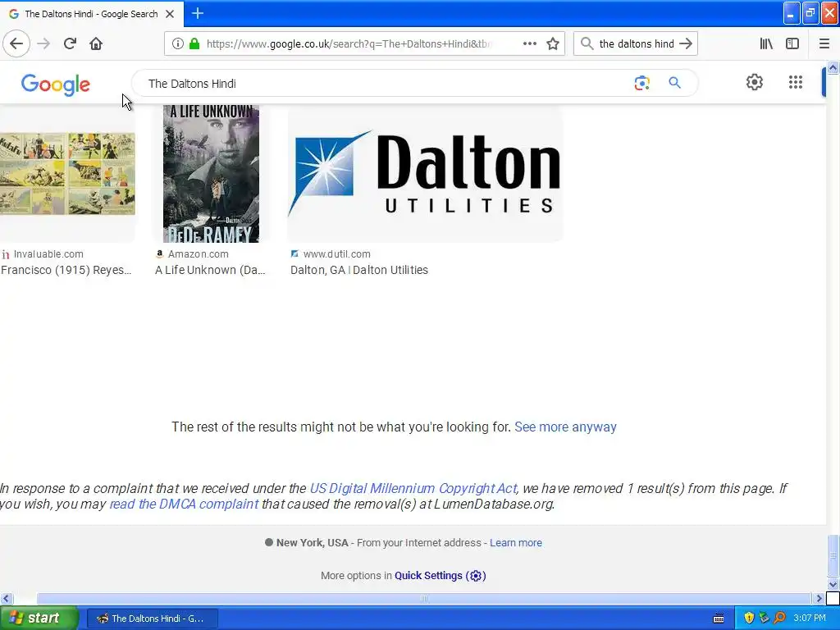Open the Google apps grid
Viewport: 840px width, 630px height.
point(796,83)
